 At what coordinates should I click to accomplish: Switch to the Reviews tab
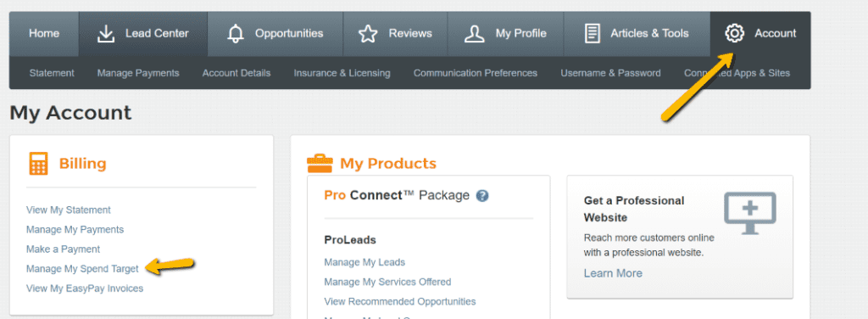[x=395, y=34]
